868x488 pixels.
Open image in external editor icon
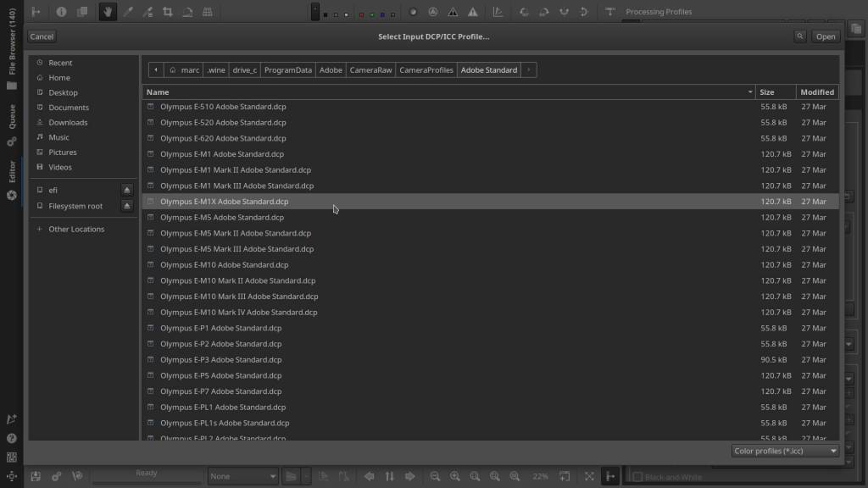(77, 476)
